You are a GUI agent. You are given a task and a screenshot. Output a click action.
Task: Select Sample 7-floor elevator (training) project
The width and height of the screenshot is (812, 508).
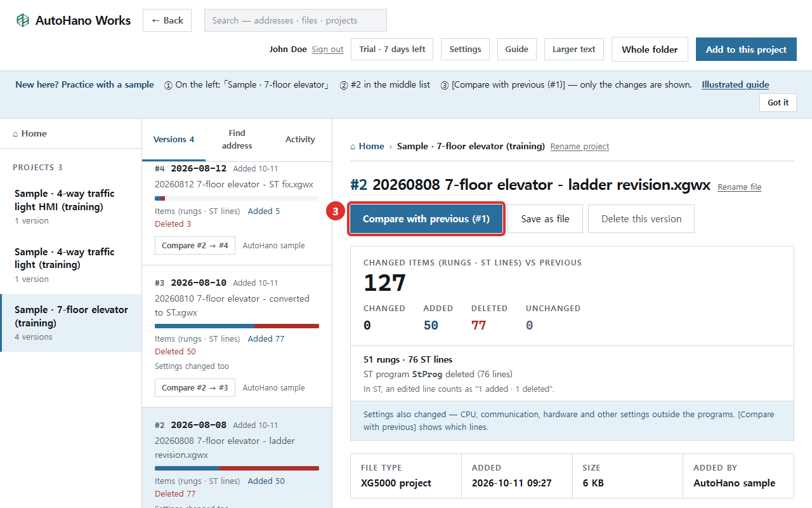(x=70, y=323)
